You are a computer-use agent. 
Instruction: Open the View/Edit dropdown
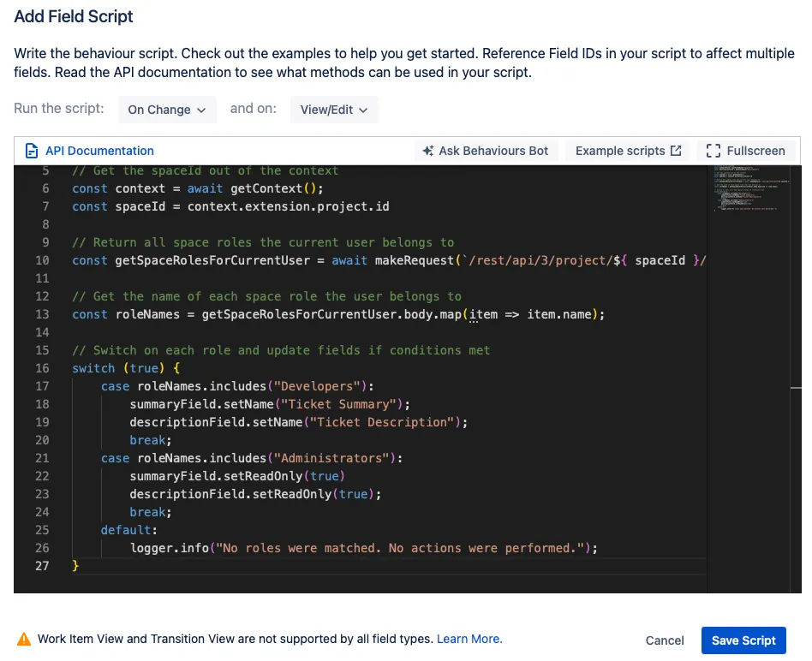click(334, 110)
